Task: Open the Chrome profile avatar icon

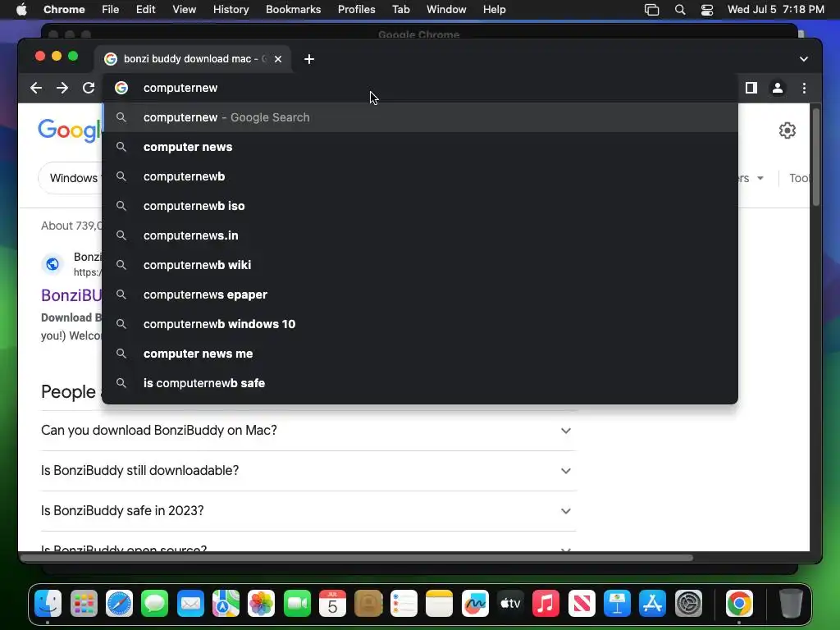Action: (x=778, y=88)
